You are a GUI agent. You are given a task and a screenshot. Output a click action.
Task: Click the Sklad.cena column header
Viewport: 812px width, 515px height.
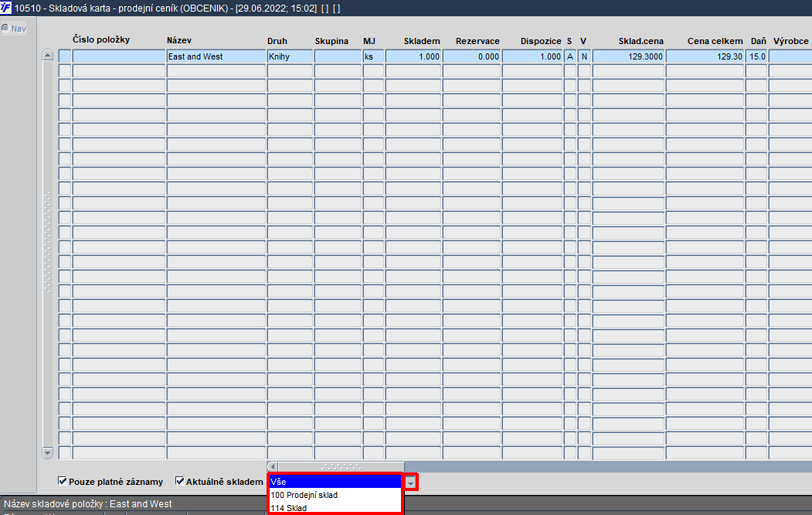point(640,41)
